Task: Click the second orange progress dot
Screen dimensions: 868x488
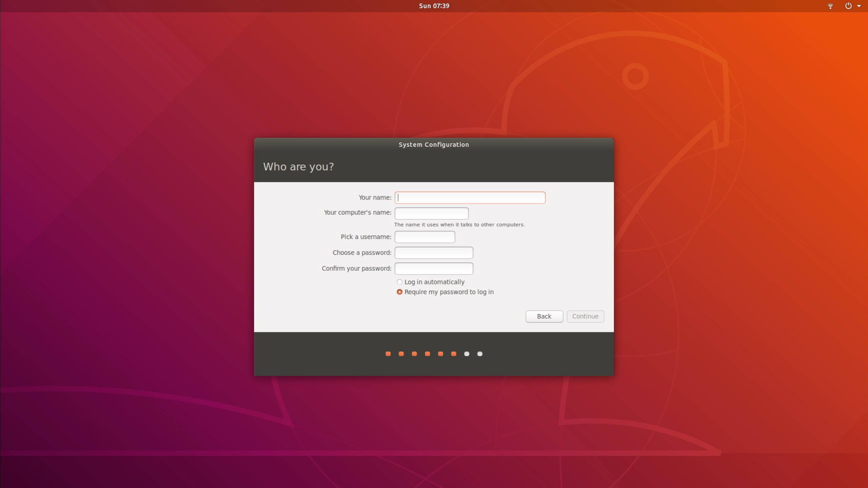Action: tap(401, 354)
